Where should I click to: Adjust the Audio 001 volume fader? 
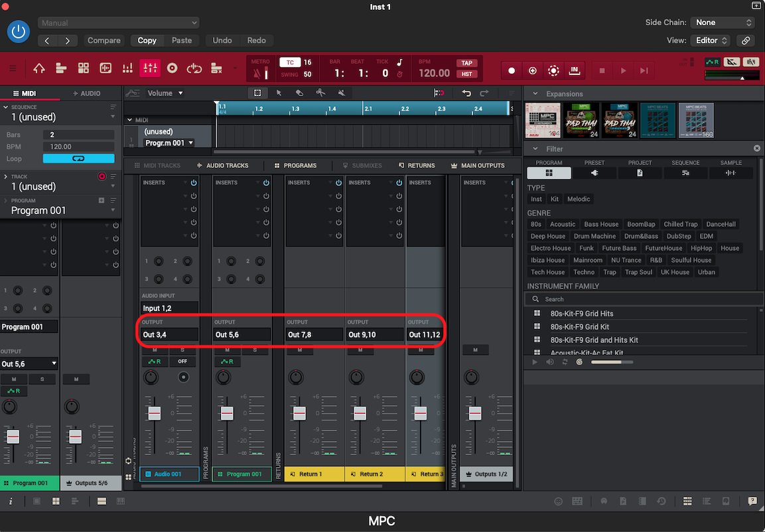coord(154,413)
